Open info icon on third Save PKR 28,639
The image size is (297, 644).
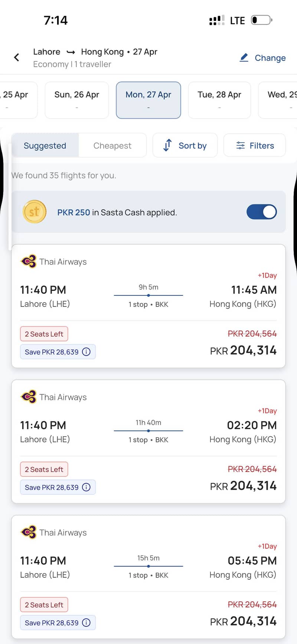[x=86, y=622]
